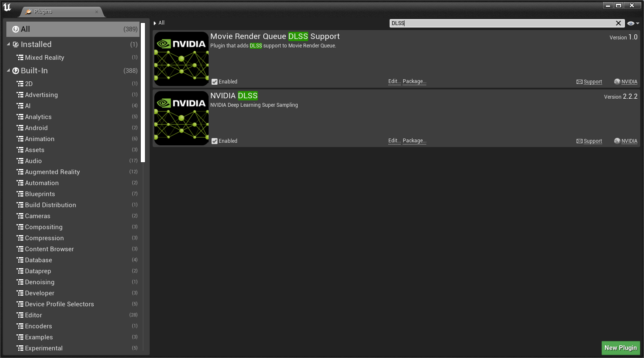
Task: Disable Movie Render Queue DLSS Support plugin
Action: [x=215, y=82]
